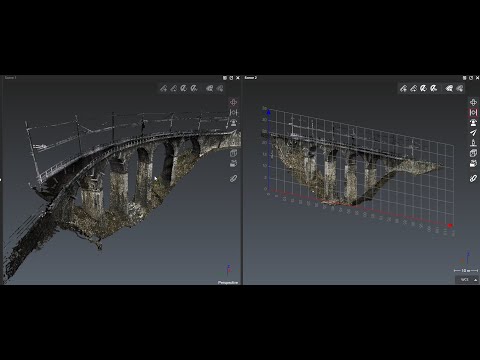Select the orbit crosshair navigation icon in Scene 2

pyautogui.click(x=473, y=102)
